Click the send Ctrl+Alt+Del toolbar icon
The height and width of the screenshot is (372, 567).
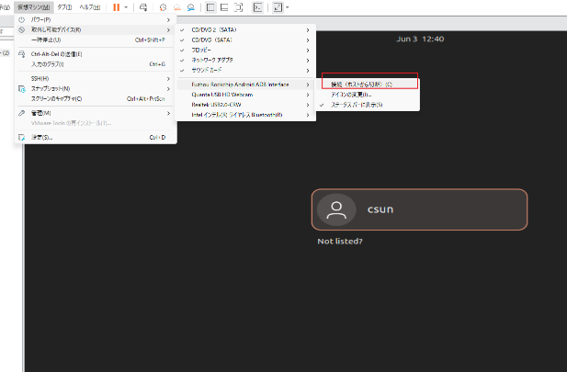point(143,7)
